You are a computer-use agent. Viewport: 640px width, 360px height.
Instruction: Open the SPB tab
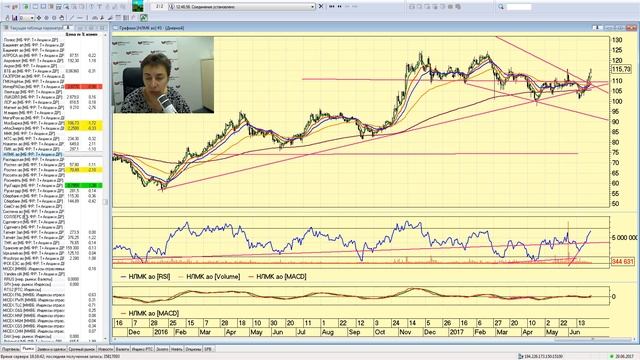(x=208, y=349)
